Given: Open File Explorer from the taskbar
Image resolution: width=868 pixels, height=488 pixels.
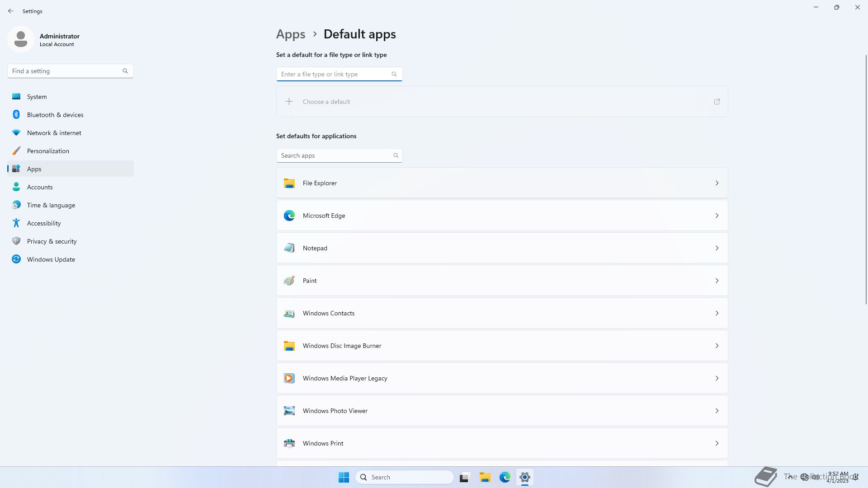Looking at the screenshot, I should coord(485,477).
